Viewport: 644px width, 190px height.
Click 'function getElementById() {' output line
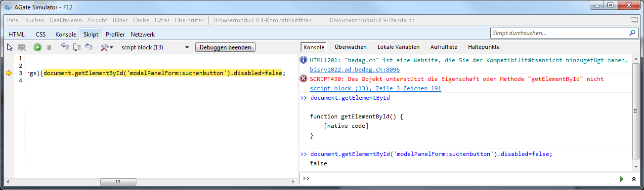357,116
